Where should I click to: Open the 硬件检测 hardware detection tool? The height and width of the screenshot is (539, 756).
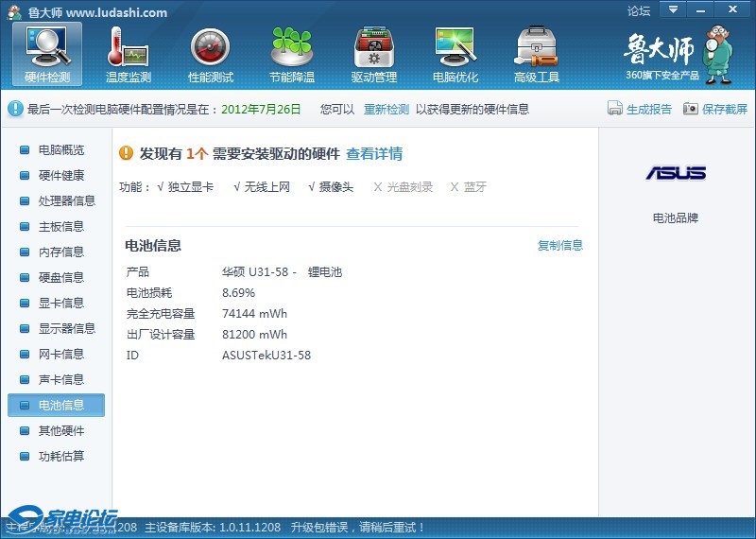pyautogui.click(x=47, y=55)
